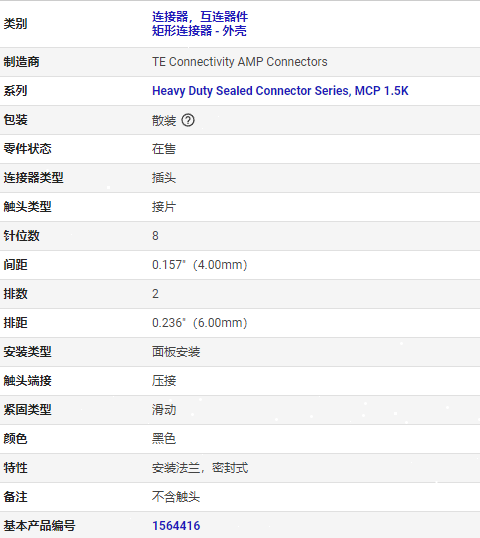
Task: Open base product number 1564416 link
Action: click(x=176, y=526)
